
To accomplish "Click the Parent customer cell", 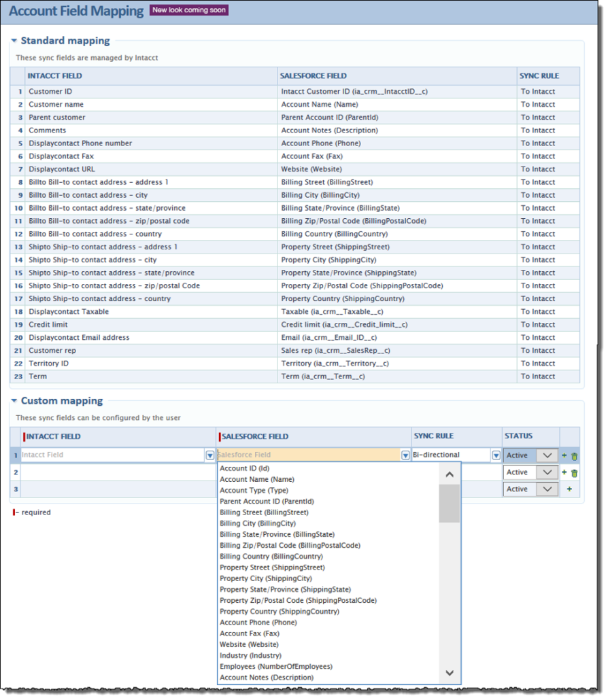I will click(151, 118).
